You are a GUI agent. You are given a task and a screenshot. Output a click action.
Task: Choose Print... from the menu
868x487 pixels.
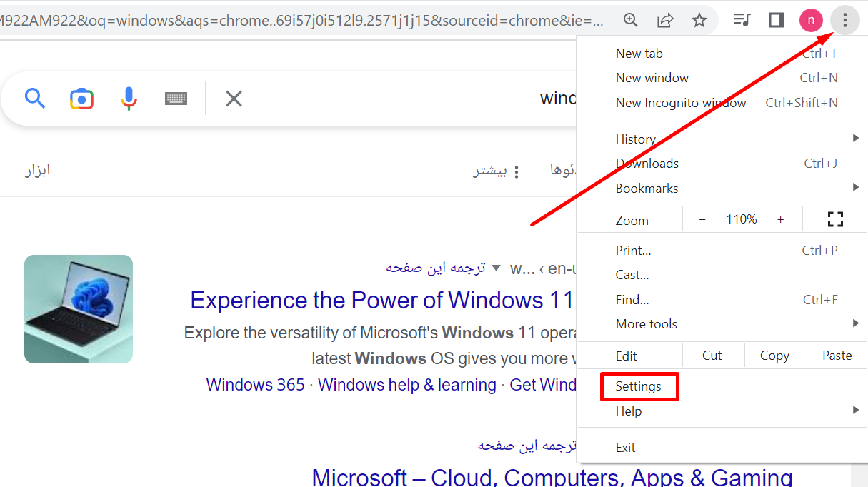722,251
